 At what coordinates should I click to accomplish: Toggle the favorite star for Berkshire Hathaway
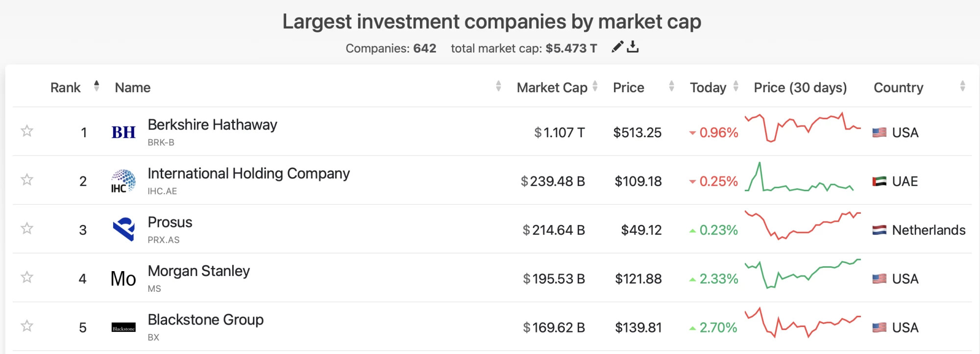pyautogui.click(x=27, y=131)
